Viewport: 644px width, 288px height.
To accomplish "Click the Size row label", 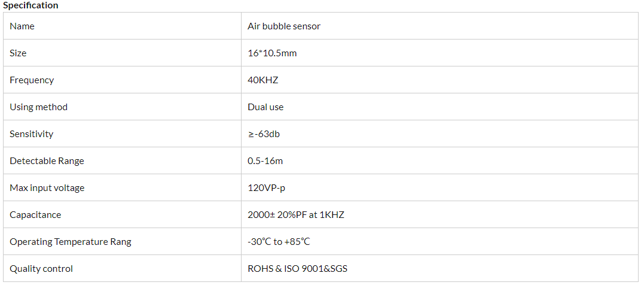I will coord(18,53).
